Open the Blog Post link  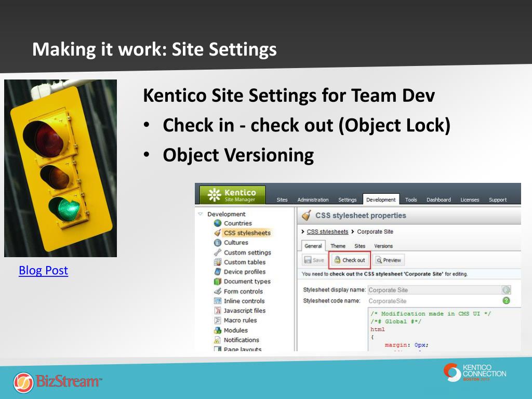click(44, 270)
